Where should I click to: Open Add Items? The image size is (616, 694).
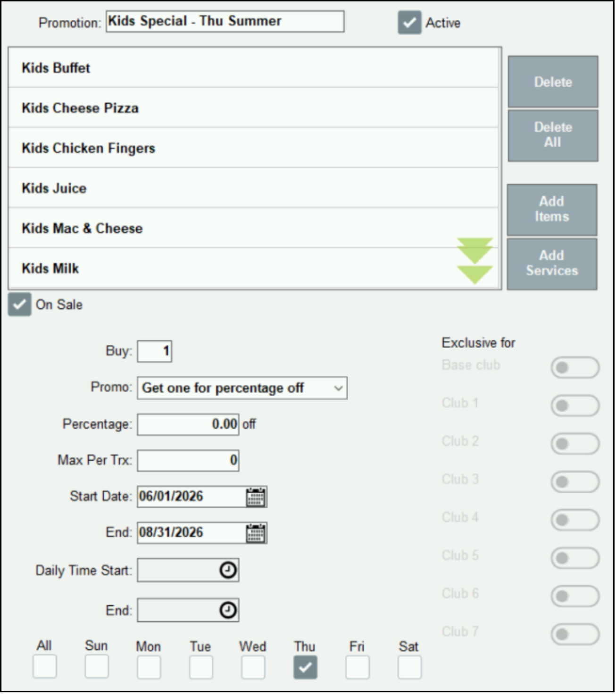coord(552,210)
